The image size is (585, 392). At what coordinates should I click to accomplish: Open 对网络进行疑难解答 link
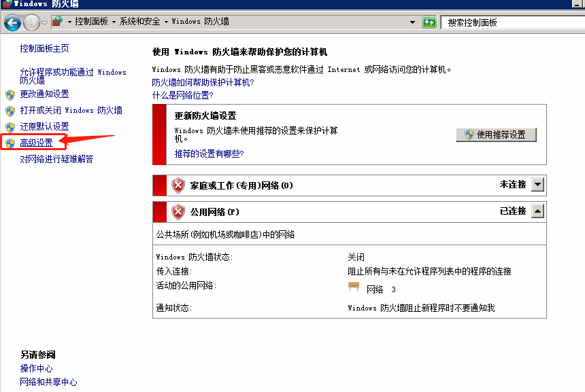[x=56, y=159]
